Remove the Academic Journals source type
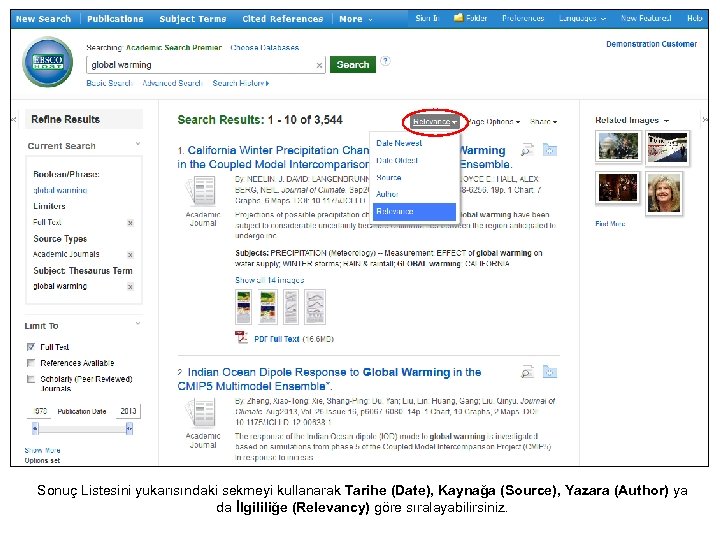The image size is (720, 540). [130, 255]
